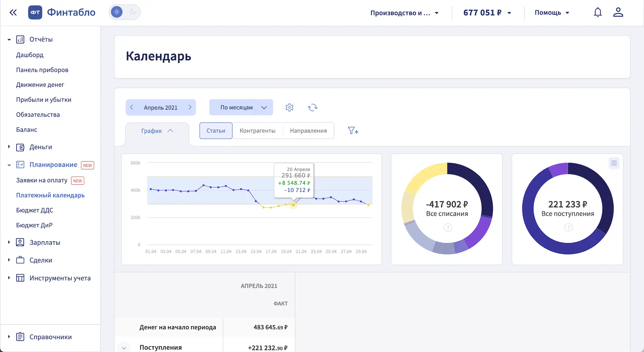Expand the Зарплаты section arrow
644x352 pixels.
click(x=9, y=242)
